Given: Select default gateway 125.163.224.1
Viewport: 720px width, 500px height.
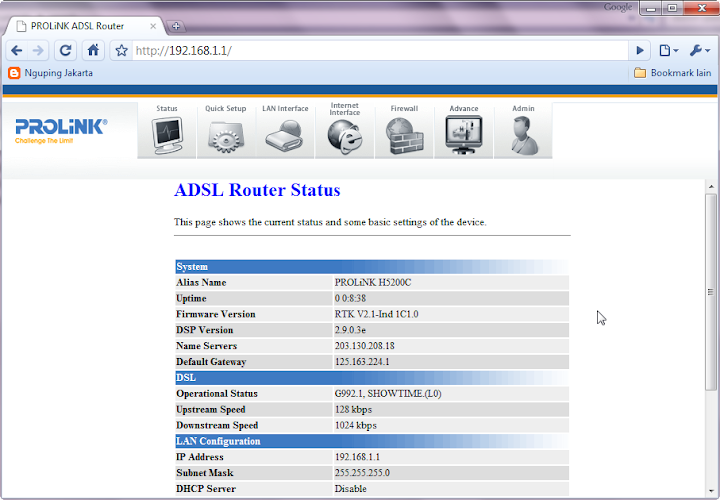Looking at the screenshot, I should [x=362, y=362].
